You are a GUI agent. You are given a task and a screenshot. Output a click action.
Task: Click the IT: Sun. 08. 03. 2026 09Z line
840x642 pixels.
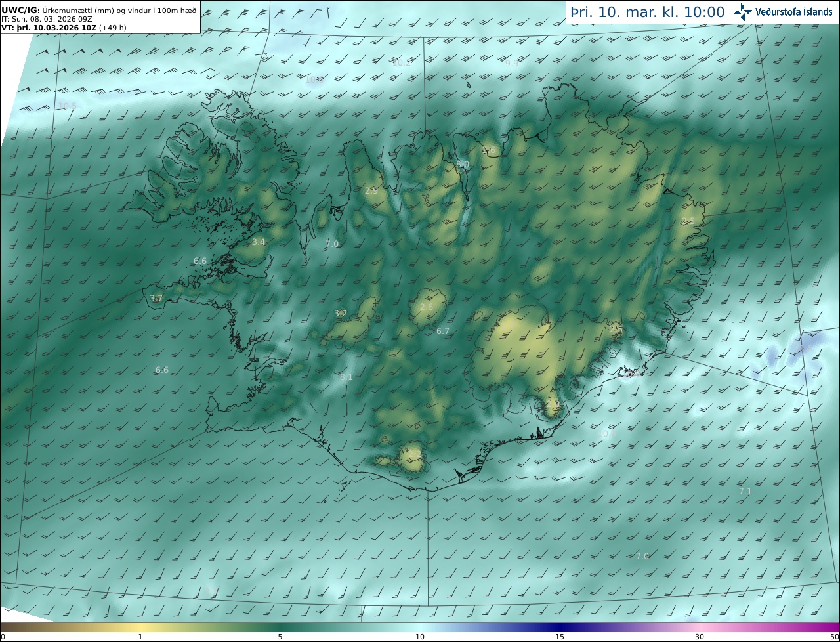tap(47, 20)
